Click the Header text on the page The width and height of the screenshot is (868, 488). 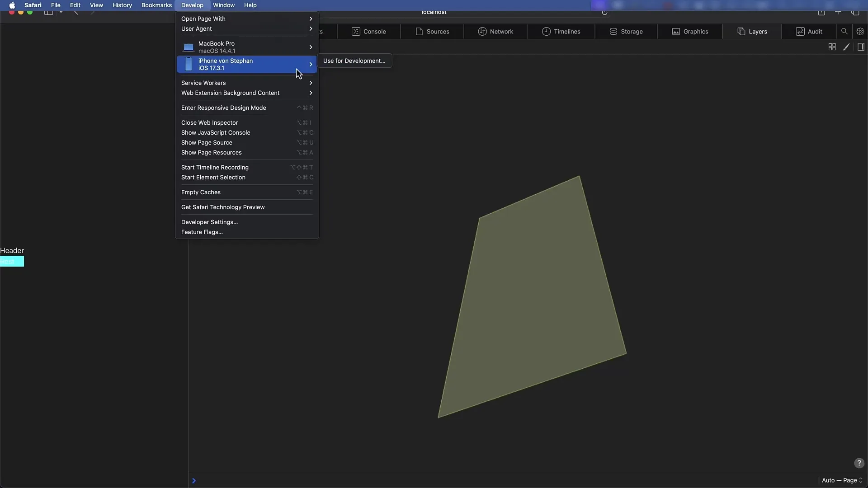[x=12, y=250]
